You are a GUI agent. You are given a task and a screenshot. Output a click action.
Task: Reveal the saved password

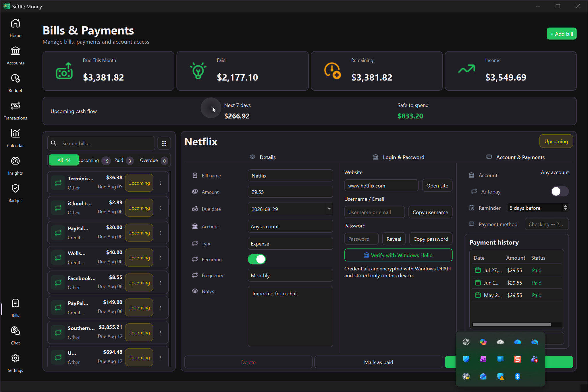point(394,239)
